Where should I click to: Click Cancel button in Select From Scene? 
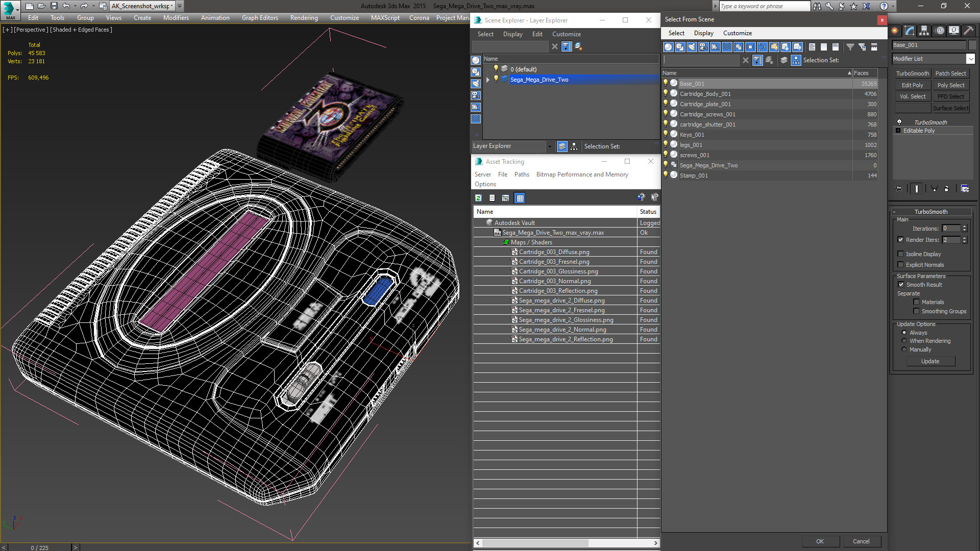point(861,541)
